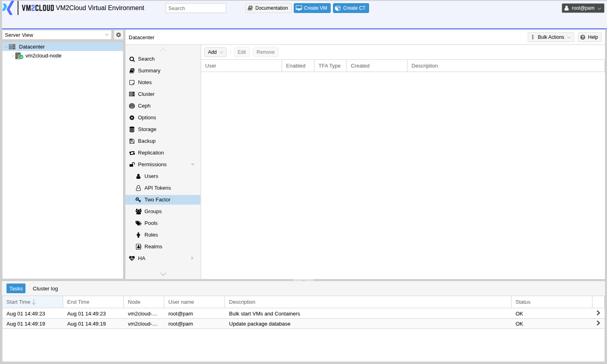Click the vm2cloud-node status icon
This screenshot has width=607, height=364.
click(19, 56)
